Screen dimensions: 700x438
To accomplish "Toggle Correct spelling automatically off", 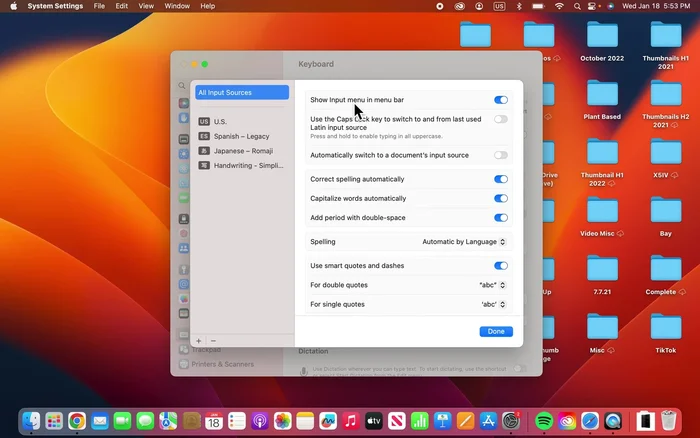I will click(500, 179).
